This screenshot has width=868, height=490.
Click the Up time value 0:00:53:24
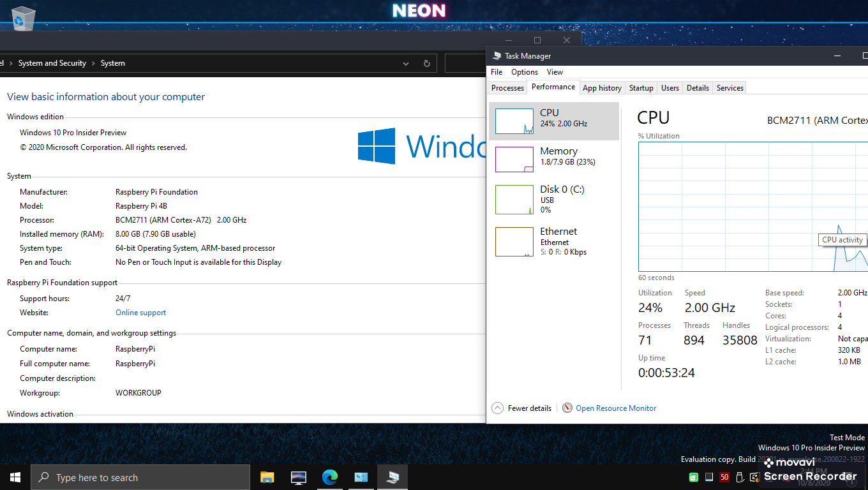[x=666, y=373]
